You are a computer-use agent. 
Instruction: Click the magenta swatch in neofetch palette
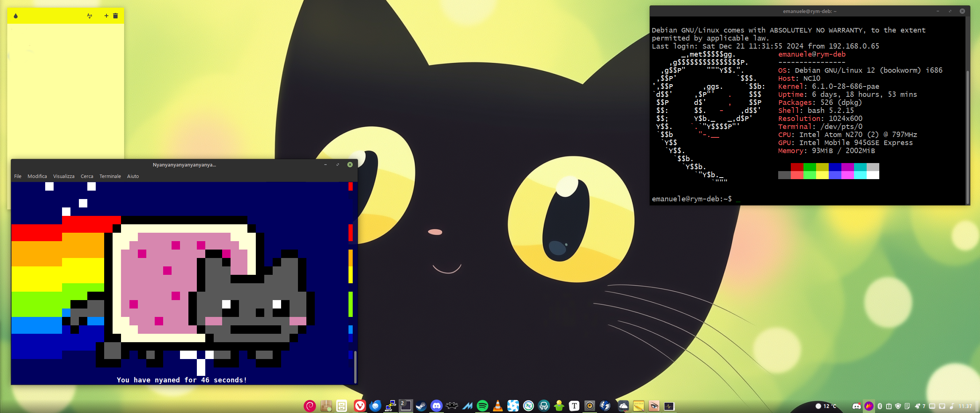(x=847, y=167)
